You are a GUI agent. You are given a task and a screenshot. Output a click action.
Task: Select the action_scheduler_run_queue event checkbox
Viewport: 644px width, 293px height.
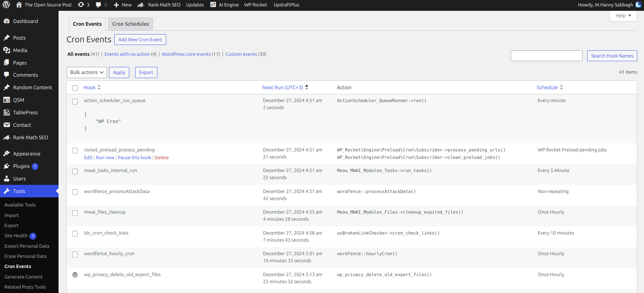[75, 101]
